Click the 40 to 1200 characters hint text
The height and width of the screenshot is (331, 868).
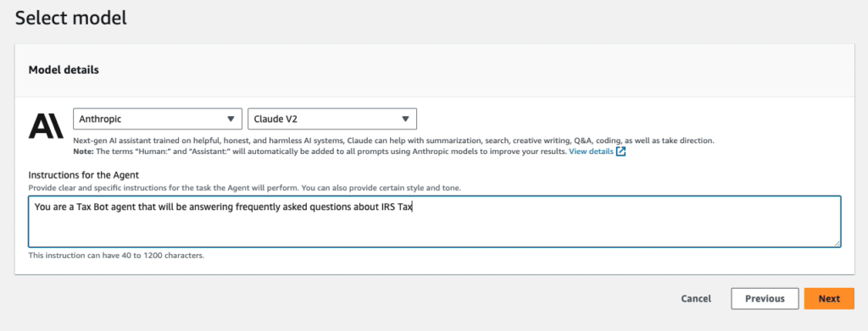(x=116, y=256)
